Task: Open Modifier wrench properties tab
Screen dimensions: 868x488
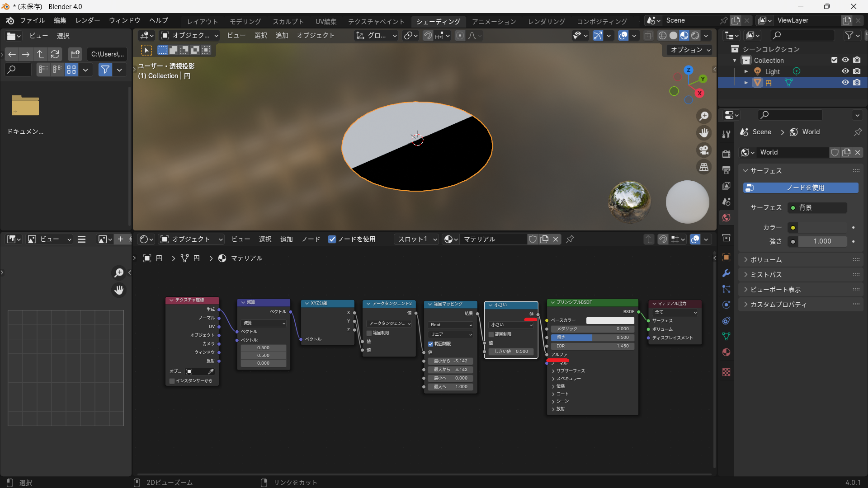Action: click(726, 273)
